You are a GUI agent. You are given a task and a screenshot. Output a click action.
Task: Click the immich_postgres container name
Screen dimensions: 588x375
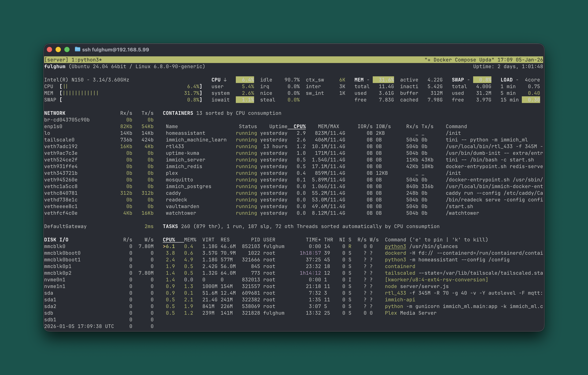(188, 186)
